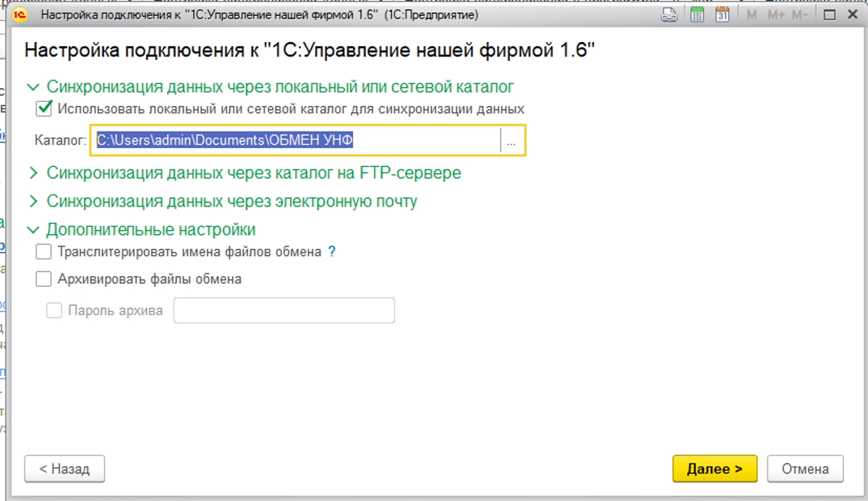
Task: Collapse local or network catalog section
Action: (x=33, y=87)
